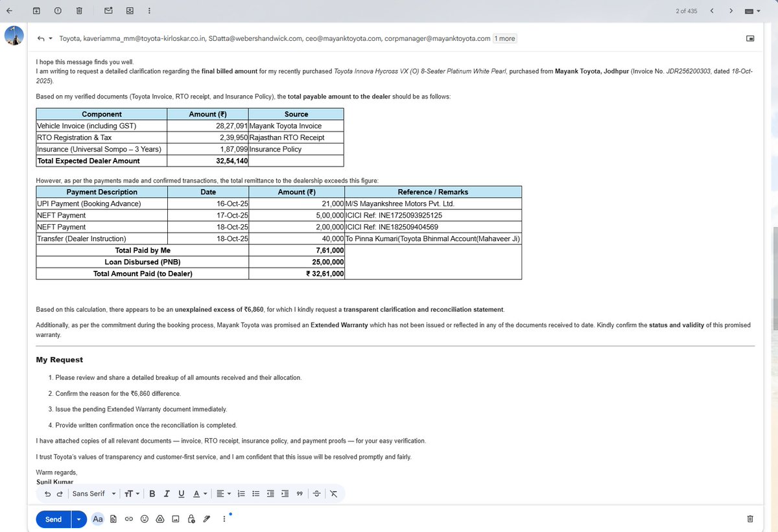Click 'M/S Mayankshree Motors Pvt. Ltd.' remark cell

point(433,203)
